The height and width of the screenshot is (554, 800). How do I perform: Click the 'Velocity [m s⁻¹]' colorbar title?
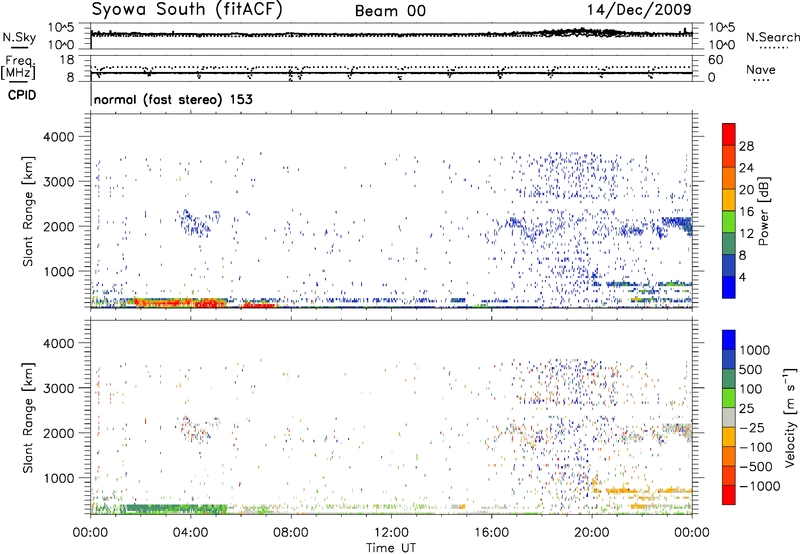click(x=790, y=417)
